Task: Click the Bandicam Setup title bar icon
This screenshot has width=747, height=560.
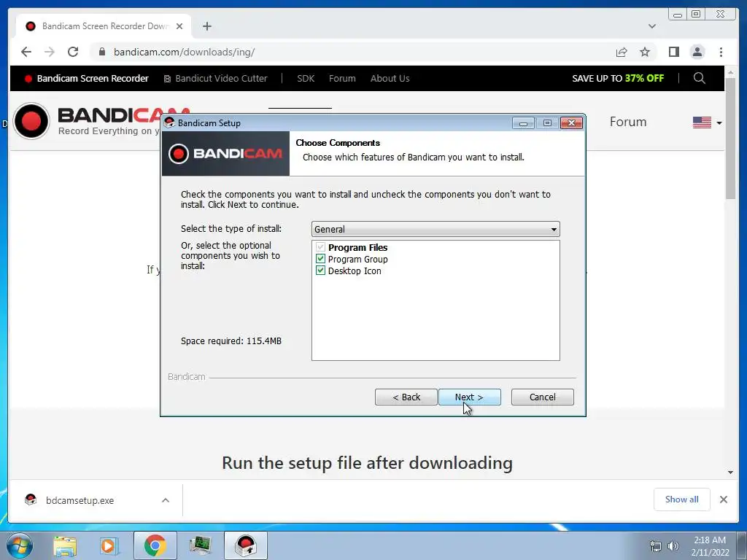Action: [169, 122]
